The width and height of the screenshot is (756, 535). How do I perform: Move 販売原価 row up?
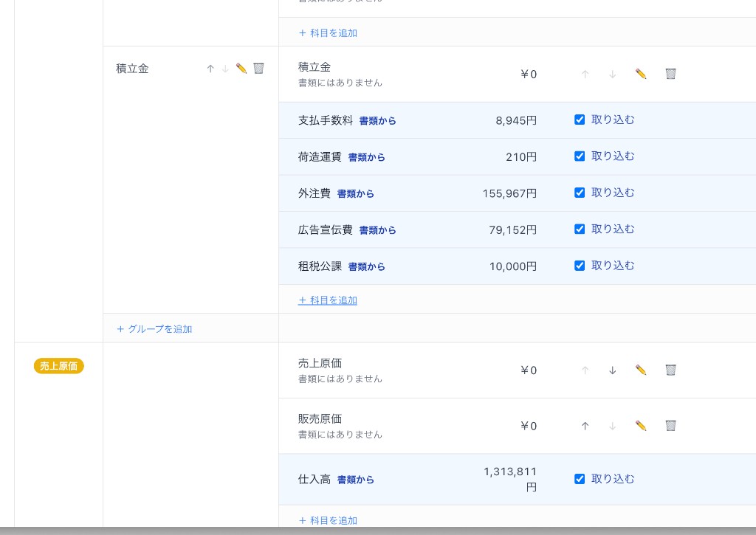point(585,426)
